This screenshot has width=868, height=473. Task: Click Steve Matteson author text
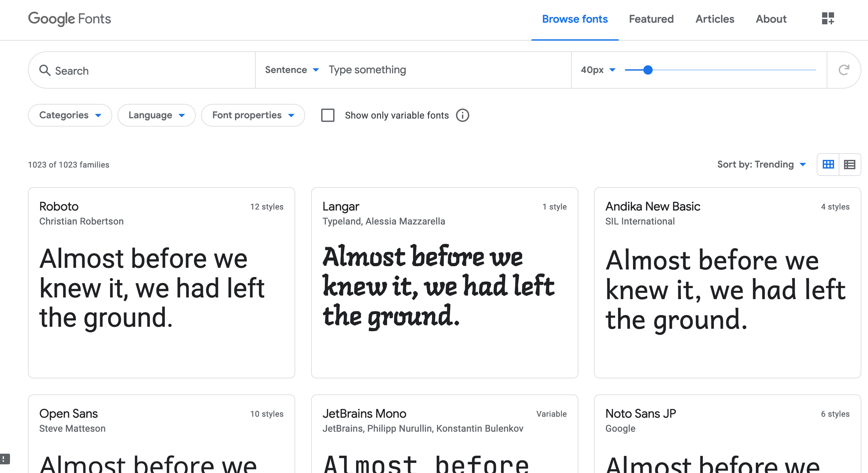[73, 428]
